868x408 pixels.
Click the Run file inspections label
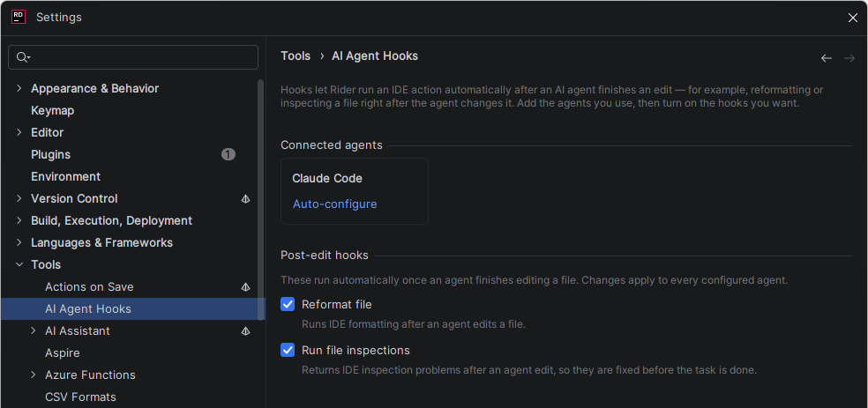point(356,351)
